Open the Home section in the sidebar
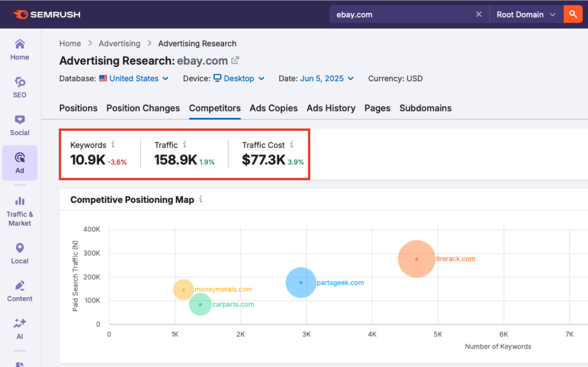The image size is (588, 367). [x=19, y=49]
